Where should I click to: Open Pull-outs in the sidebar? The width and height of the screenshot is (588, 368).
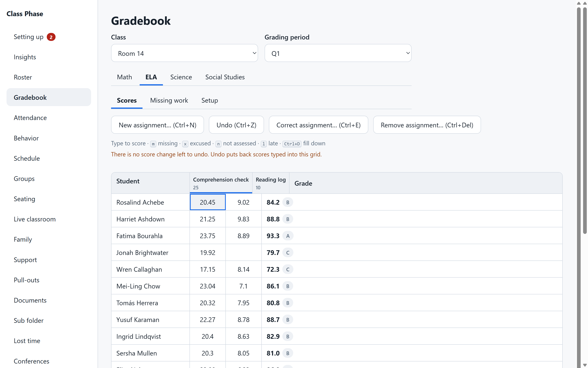click(x=49, y=280)
